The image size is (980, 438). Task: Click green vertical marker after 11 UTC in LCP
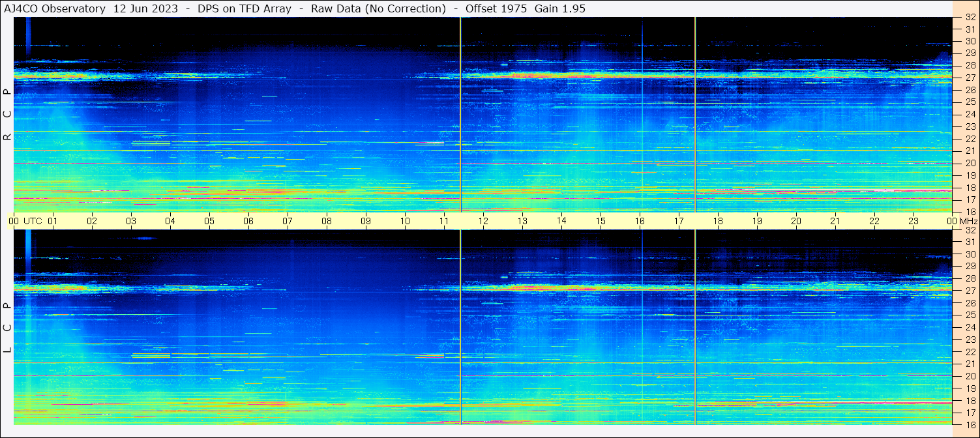point(460,327)
